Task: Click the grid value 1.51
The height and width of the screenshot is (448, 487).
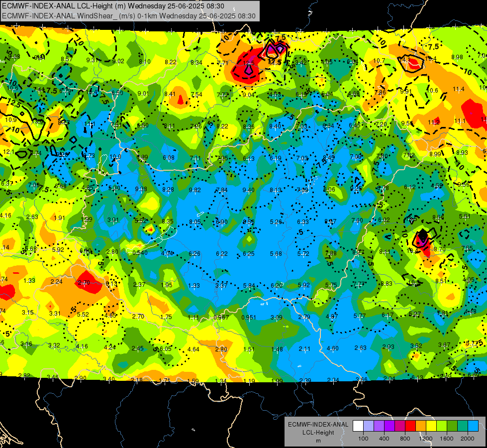Action: tap(249, 349)
